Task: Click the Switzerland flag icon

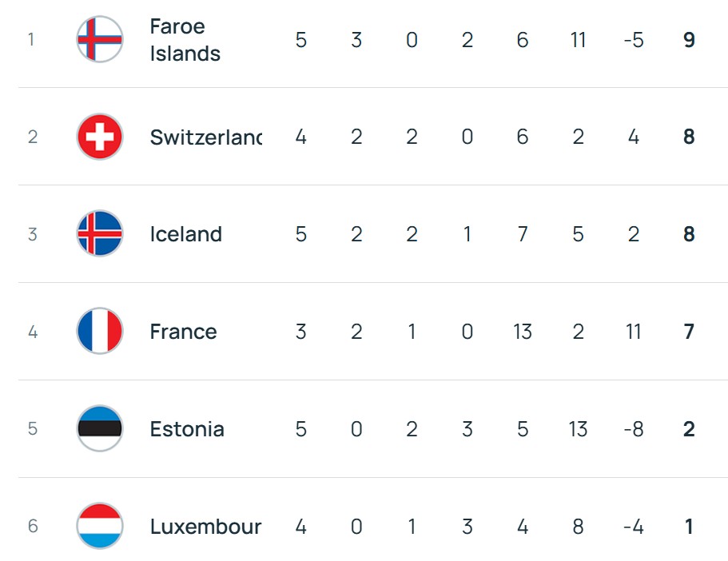Action: click(x=99, y=137)
